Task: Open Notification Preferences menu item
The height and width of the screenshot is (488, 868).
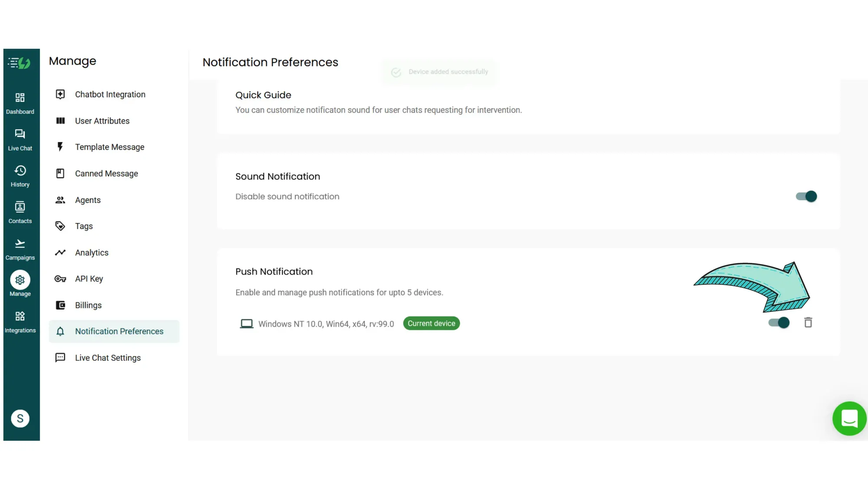Action: coord(119,331)
